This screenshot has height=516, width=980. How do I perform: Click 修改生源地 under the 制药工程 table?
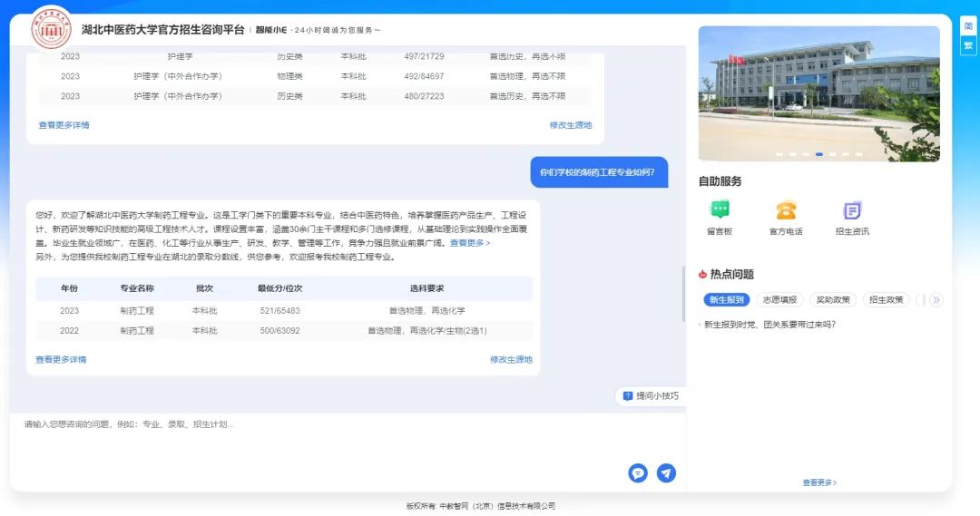[511, 360]
